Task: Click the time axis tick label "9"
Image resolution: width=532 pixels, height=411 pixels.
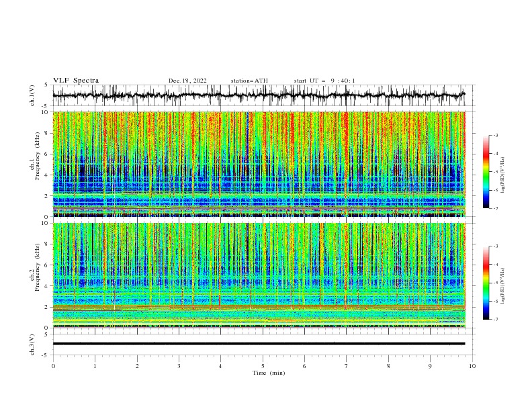Action: tap(430, 366)
